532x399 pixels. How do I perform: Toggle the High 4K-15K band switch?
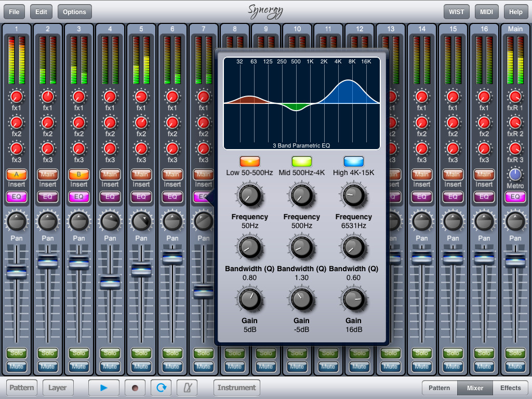[353, 161]
